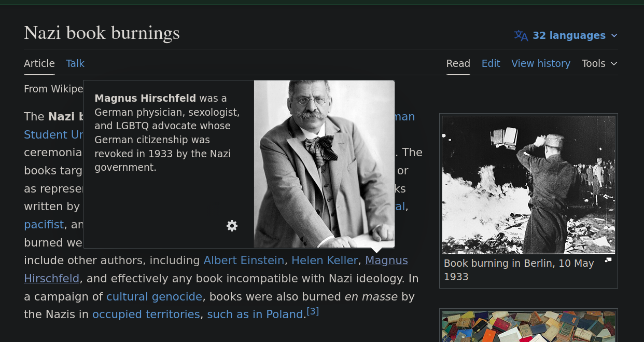Click the 'Nazi book burnings' page heading
The image size is (644, 342).
(x=102, y=33)
